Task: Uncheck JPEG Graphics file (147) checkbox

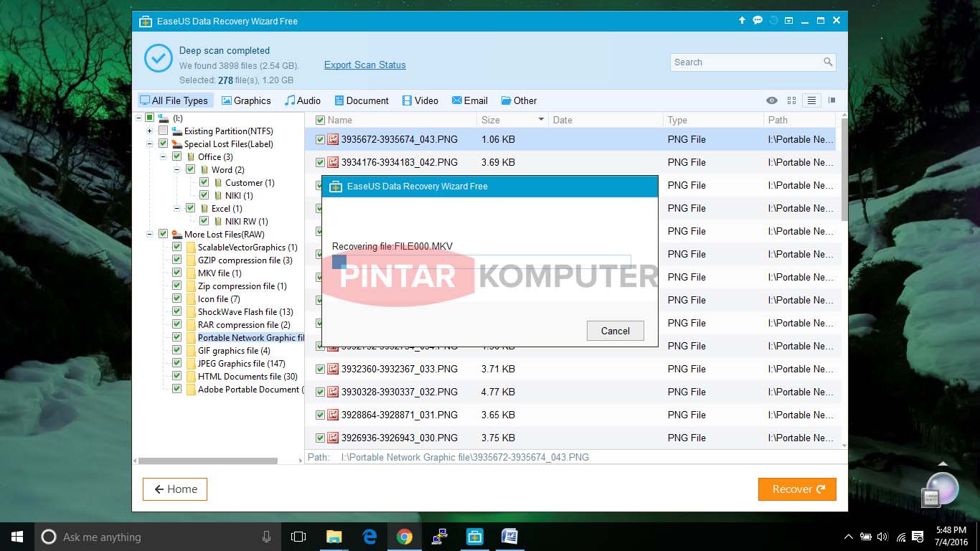Action: coord(176,364)
